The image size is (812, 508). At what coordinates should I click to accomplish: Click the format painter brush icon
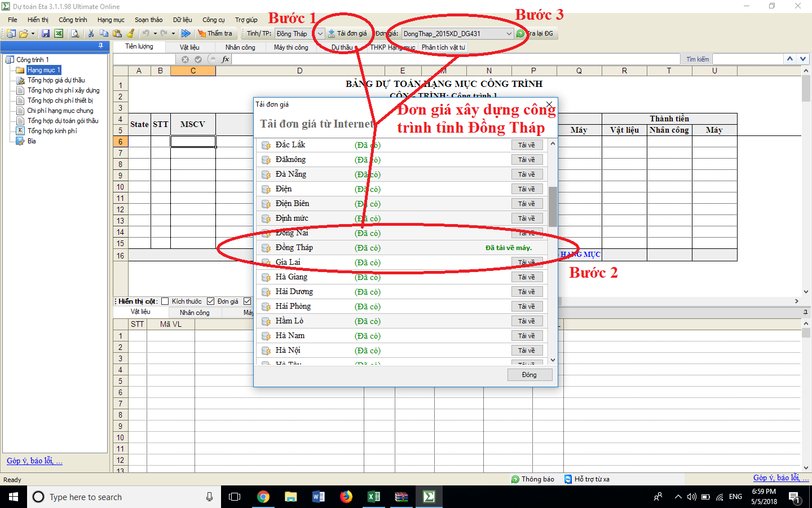pyautogui.click(x=131, y=34)
